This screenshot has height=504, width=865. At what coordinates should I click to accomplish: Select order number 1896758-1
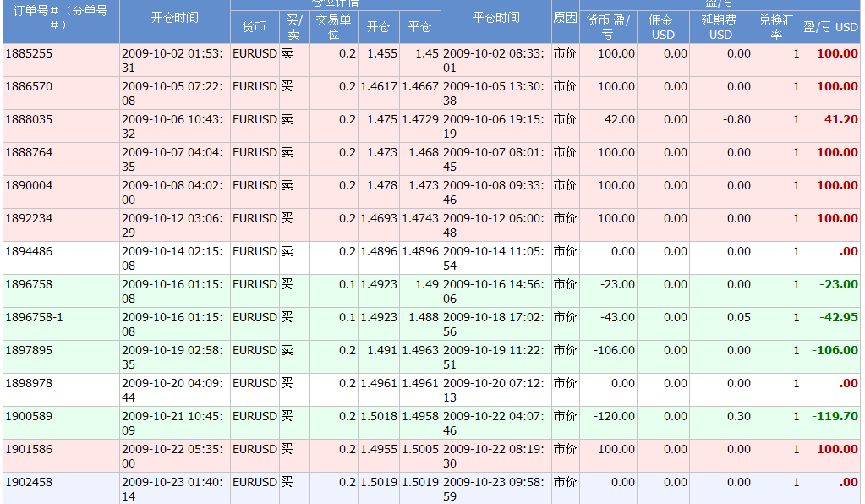click(34, 318)
